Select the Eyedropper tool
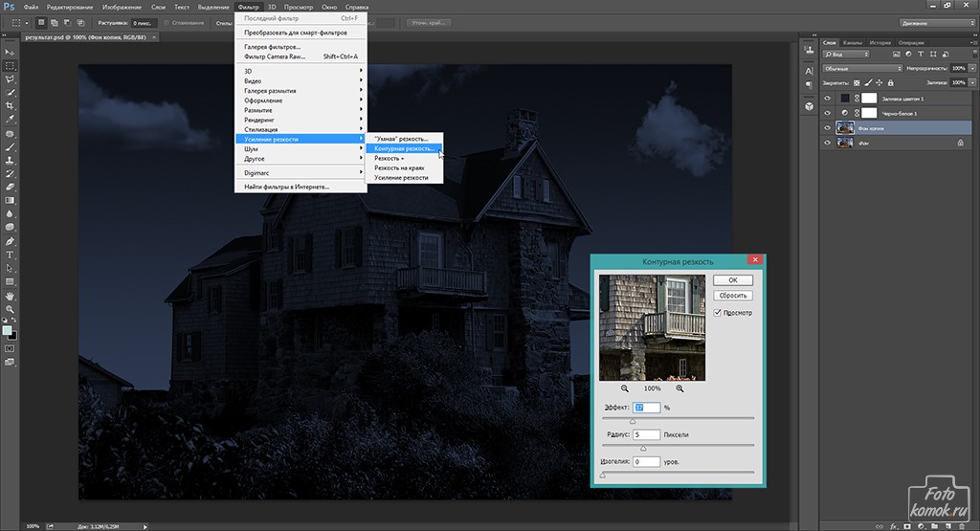Screen dimensions: 980x531 [10, 119]
